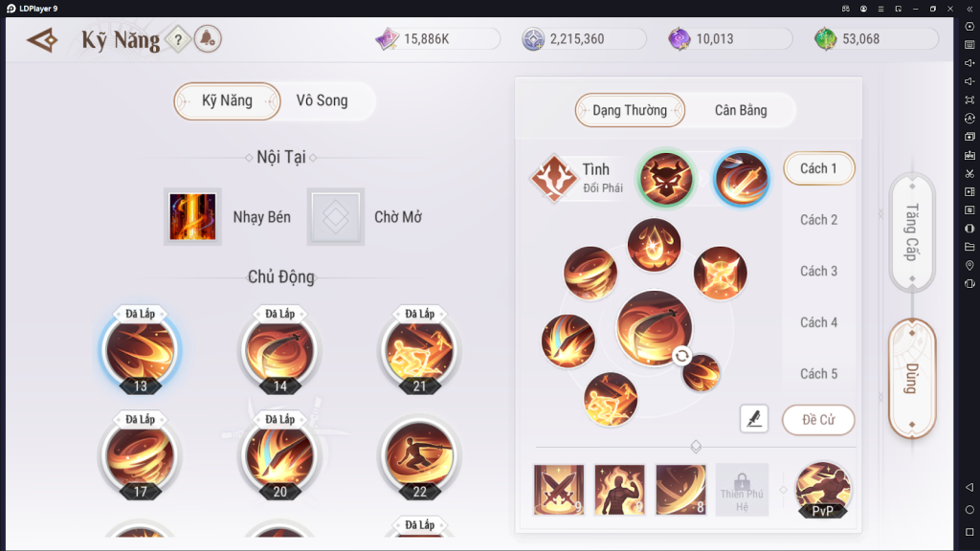Open the Tinh Đổi Phái class switcher
The height and width of the screenshot is (551, 980).
tap(578, 178)
